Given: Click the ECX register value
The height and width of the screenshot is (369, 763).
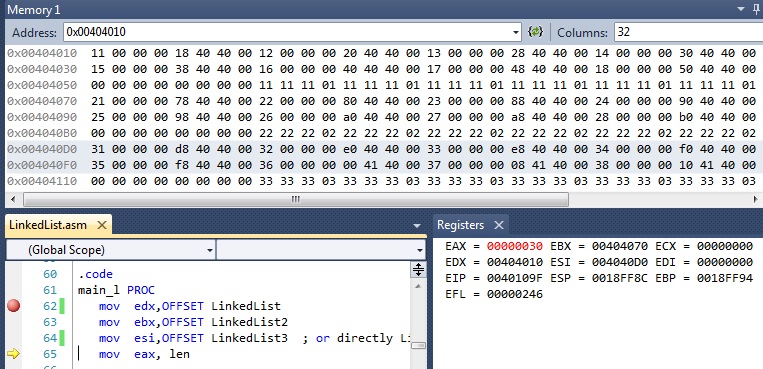Looking at the screenshot, I should (725, 246).
